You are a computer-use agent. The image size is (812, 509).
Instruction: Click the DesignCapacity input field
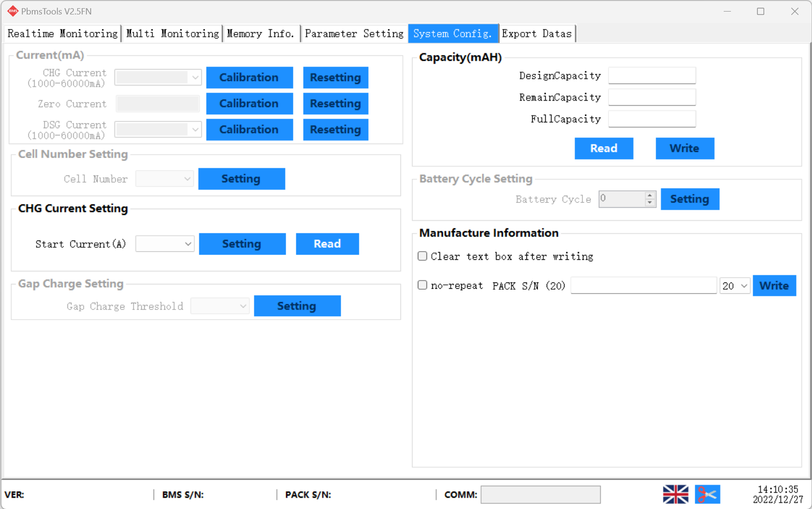point(651,75)
